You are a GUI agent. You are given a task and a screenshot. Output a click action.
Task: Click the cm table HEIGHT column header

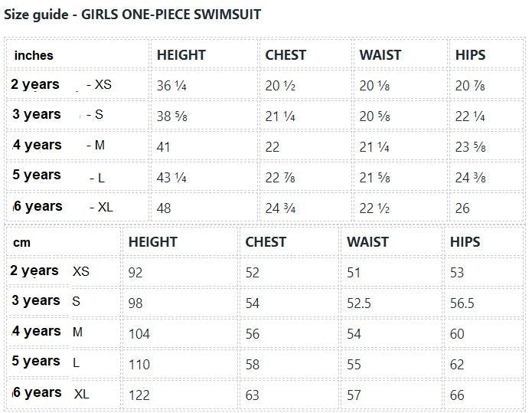(x=152, y=242)
